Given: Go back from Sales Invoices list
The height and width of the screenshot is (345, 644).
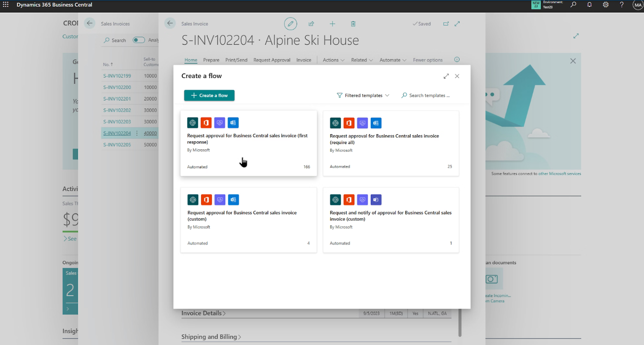Looking at the screenshot, I should coord(90,23).
